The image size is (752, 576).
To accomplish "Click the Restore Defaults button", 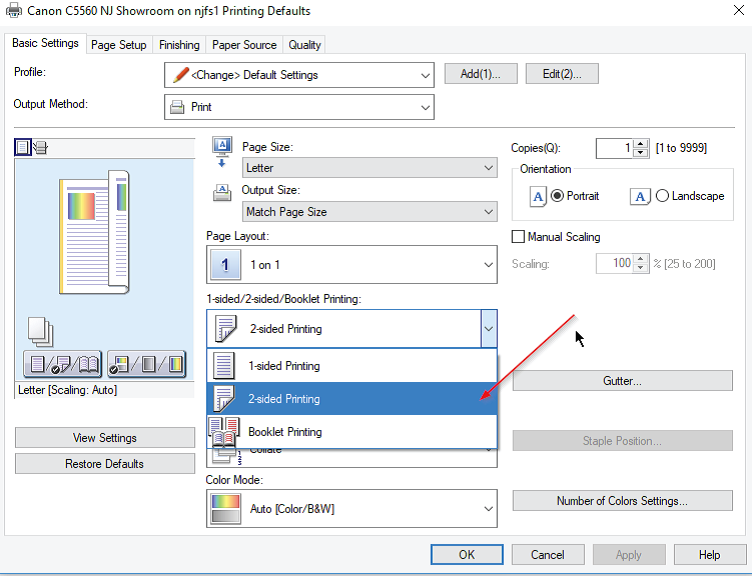I will pyautogui.click(x=104, y=464).
